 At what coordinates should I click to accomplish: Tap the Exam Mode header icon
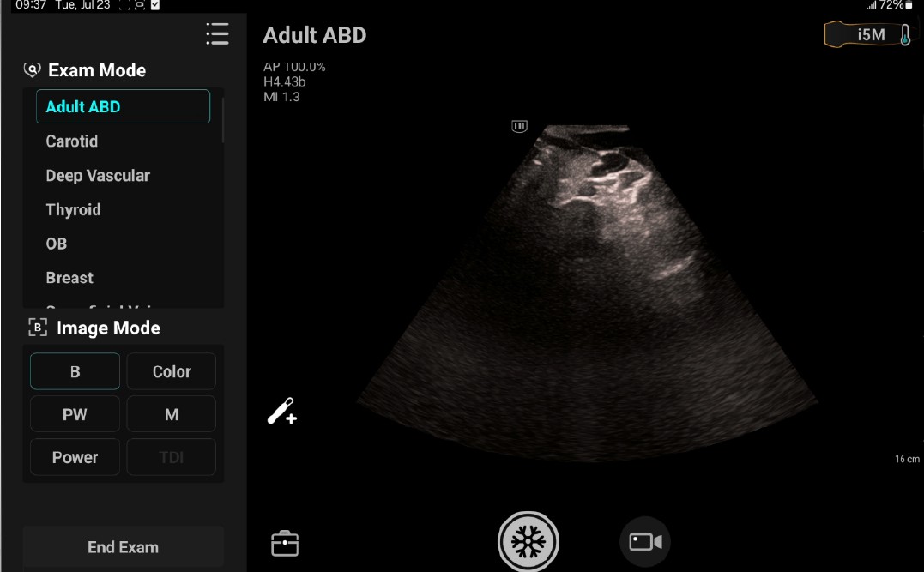pos(33,70)
